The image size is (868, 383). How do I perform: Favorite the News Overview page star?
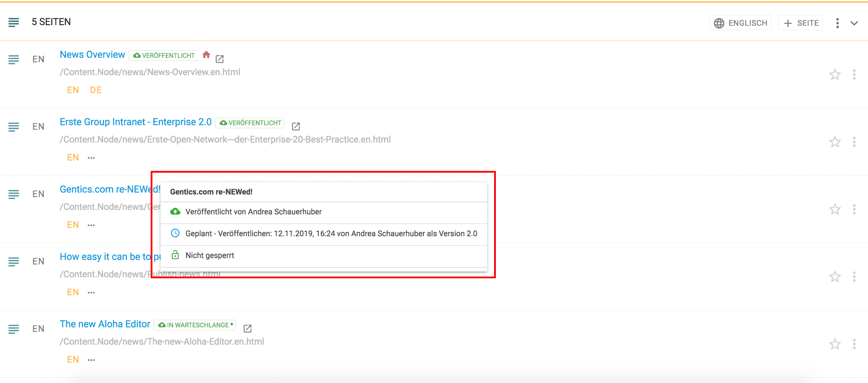pyautogui.click(x=835, y=75)
